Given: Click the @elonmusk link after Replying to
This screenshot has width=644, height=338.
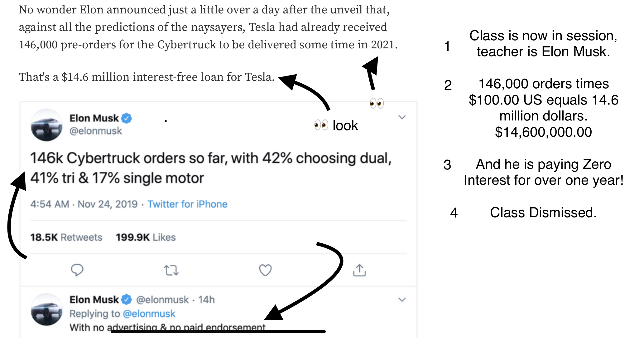Looking at the screenshot, I should point(149,314).
